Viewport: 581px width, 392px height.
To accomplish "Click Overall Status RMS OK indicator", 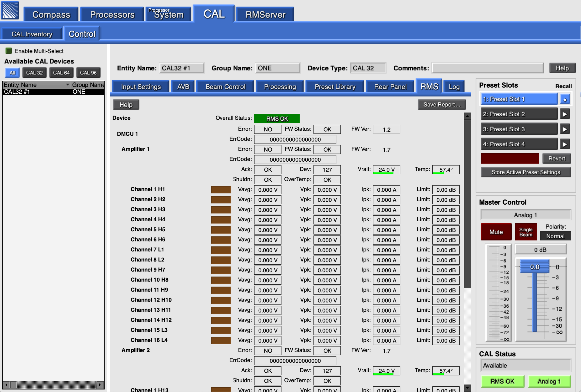I will tap(277, 119).
